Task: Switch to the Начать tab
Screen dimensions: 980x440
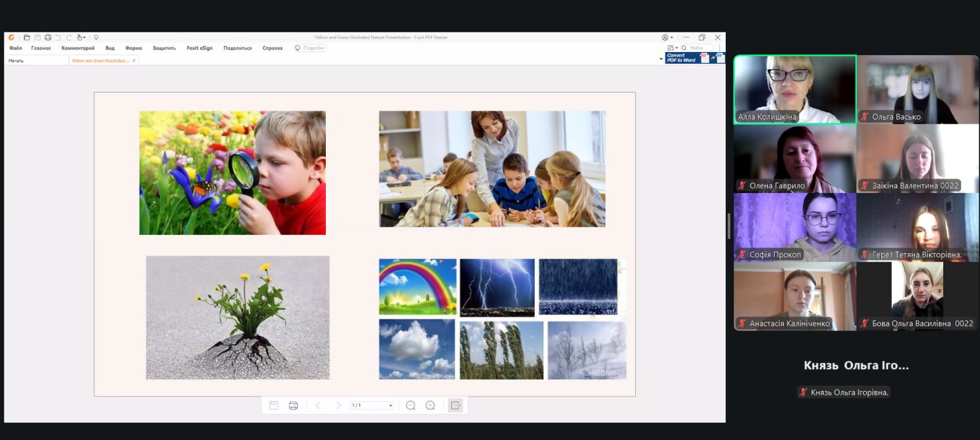Action: pyautogui.click(x=17, y=61)
